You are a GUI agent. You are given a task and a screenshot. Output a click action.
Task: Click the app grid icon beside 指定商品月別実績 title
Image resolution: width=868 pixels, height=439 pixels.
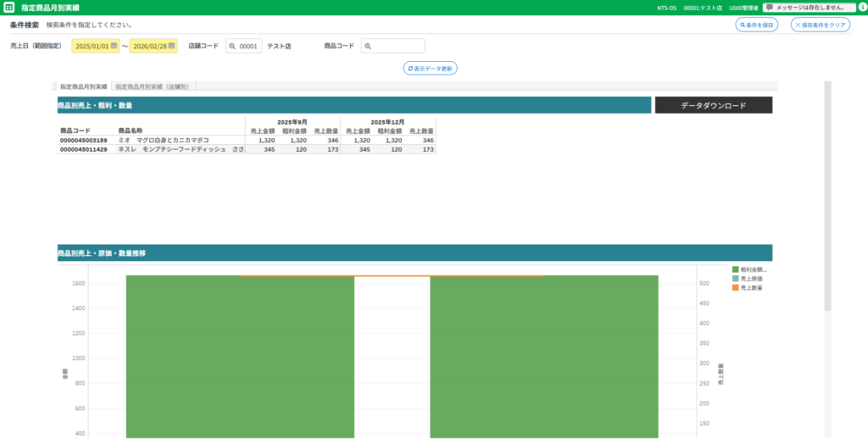click(x=8, y=8)
